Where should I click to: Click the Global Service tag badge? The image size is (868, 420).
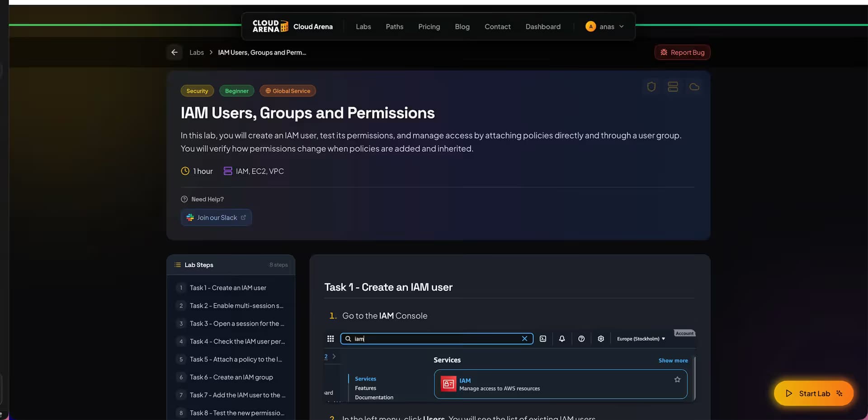click(x=288, y=91)
